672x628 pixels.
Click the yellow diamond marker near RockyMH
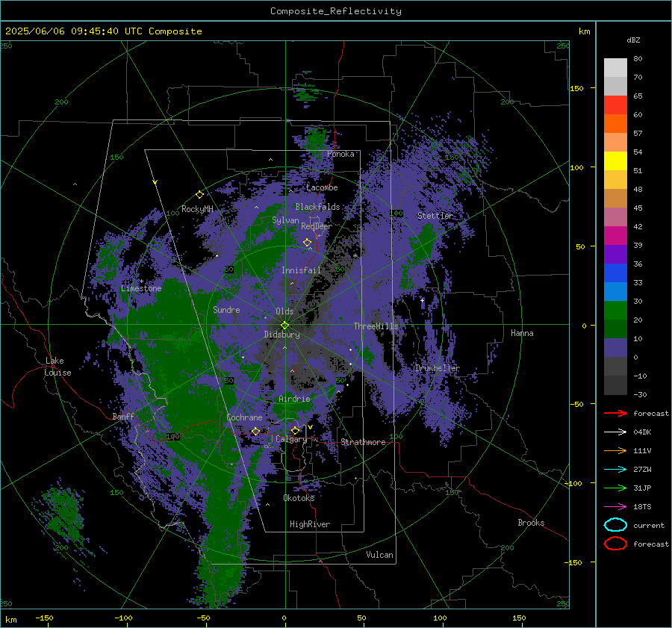pyautogui.click(x=199, y=195)
